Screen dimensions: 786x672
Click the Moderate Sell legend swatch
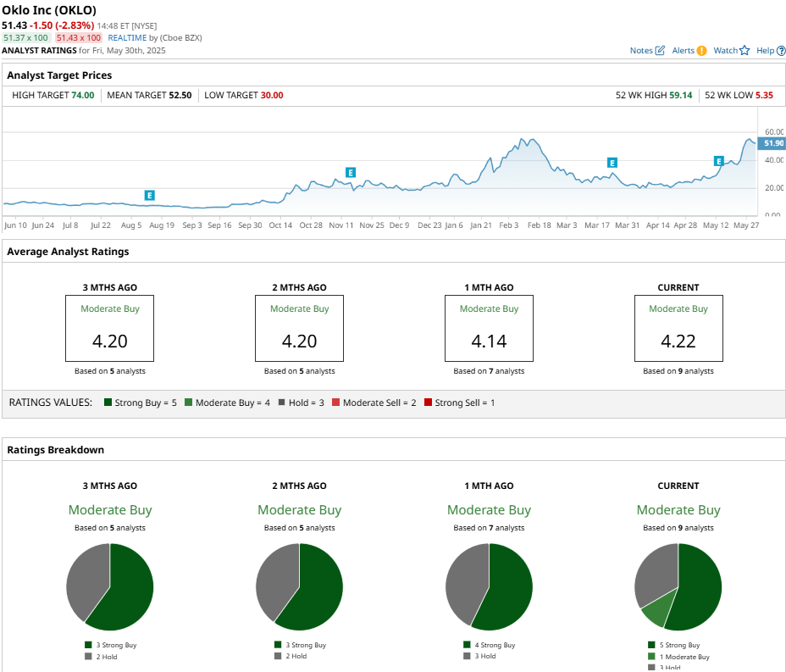click(336, 403)
